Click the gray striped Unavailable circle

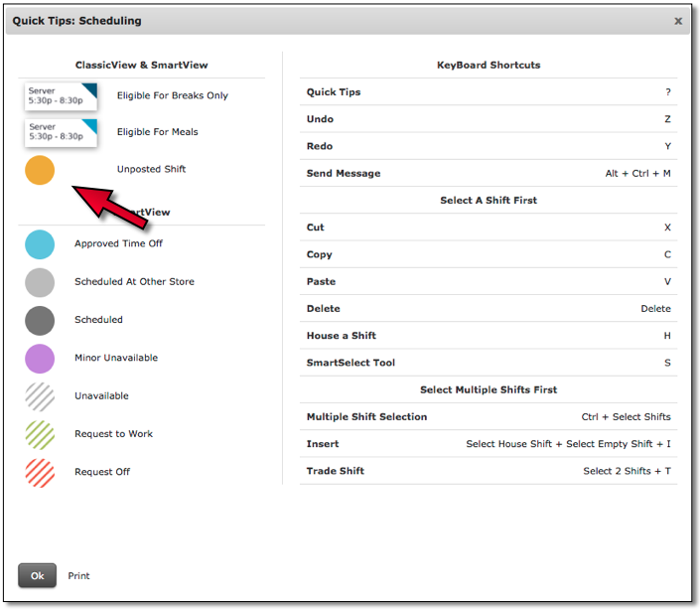coord(40,396)
